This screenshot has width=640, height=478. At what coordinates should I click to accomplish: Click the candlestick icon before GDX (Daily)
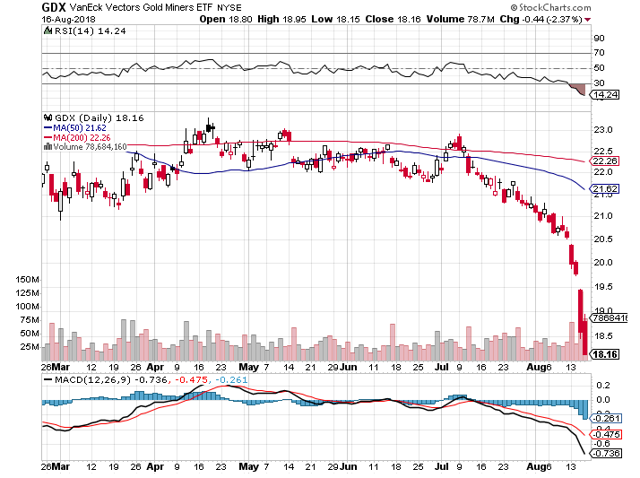point(48,118)
